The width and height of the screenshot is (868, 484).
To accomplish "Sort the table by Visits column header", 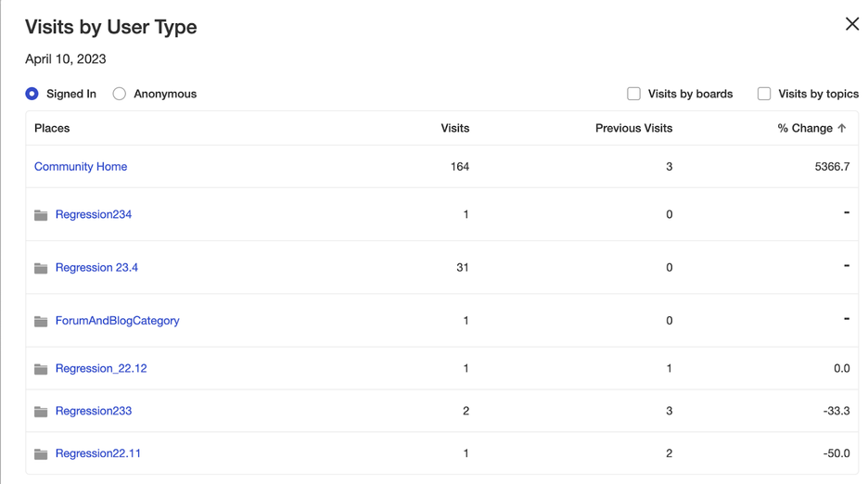I will (x=455, y=128).
